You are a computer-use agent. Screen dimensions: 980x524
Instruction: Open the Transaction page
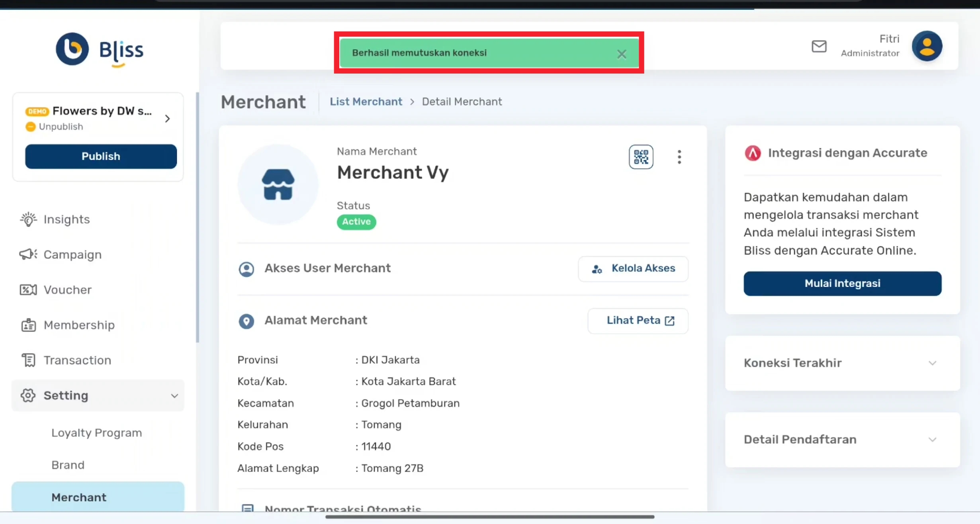[77, 360]
